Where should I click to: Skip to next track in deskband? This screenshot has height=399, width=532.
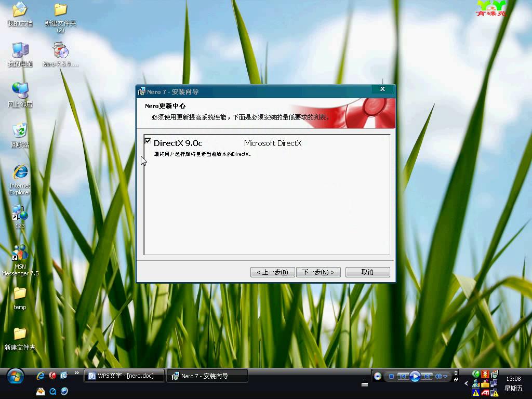click(427, 376)
